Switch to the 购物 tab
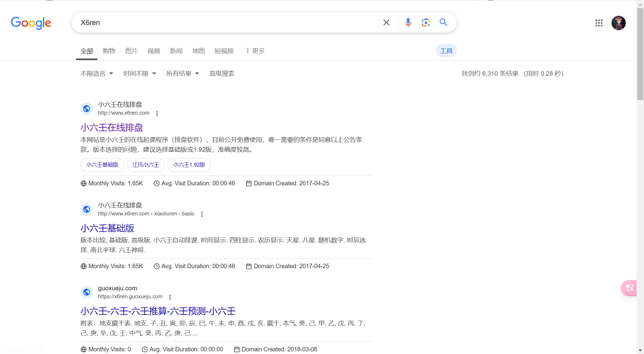This screenshot has height=354, width=644. [109, 51]
